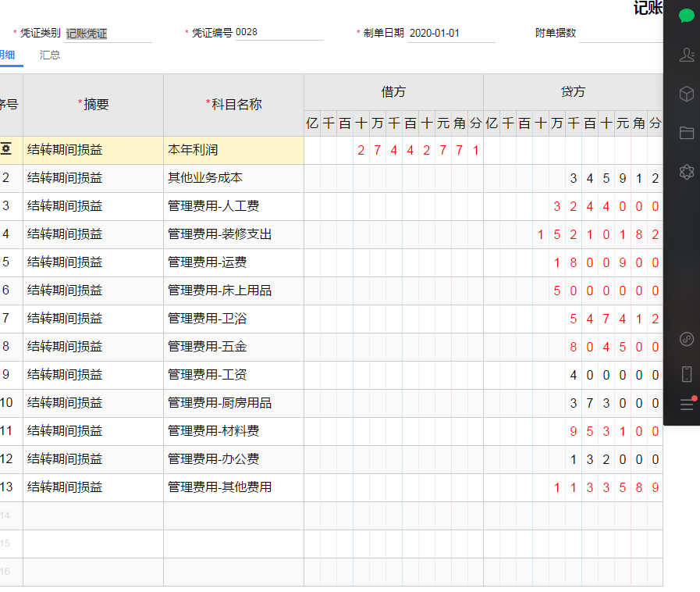
Task: Click the empty summary cell in row 14
Action: (94, 516)
